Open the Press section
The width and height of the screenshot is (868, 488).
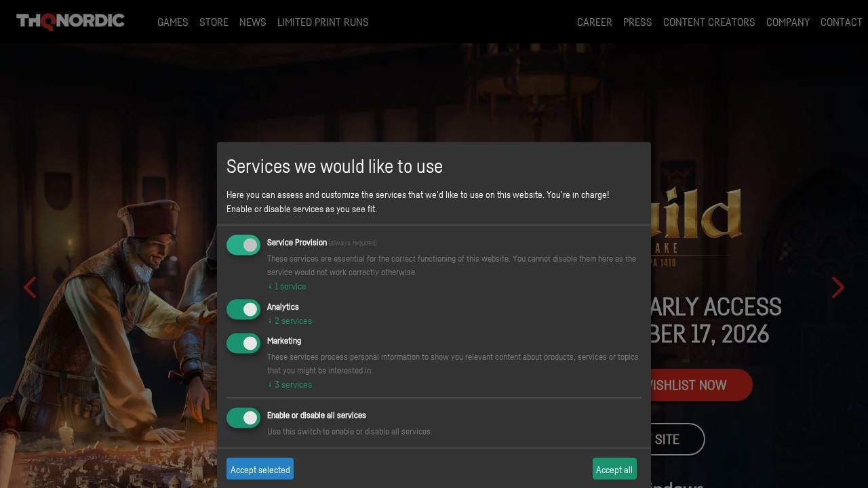tap(637, 22)
